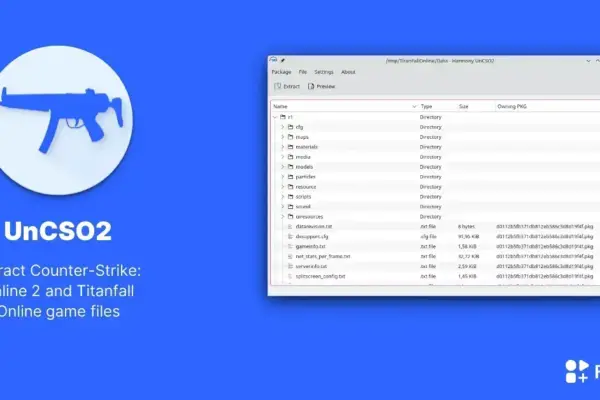Click the sound folder icon
This screenshot has width=600, height=400.
coord(290,207)
